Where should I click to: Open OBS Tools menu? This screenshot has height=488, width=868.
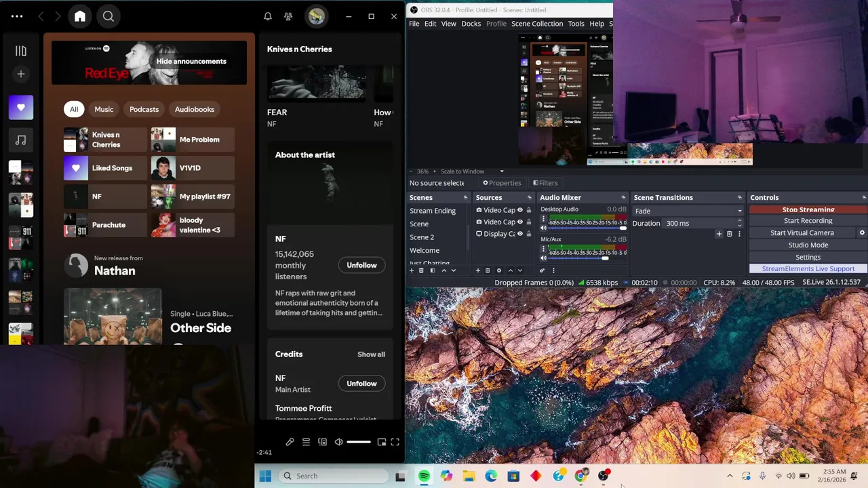[x=576, y=24]
